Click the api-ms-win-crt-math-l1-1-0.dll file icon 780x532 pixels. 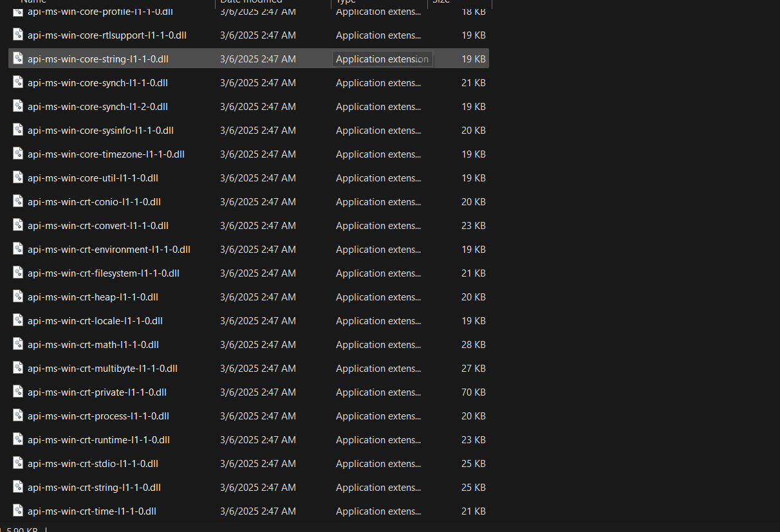(18, 344)
